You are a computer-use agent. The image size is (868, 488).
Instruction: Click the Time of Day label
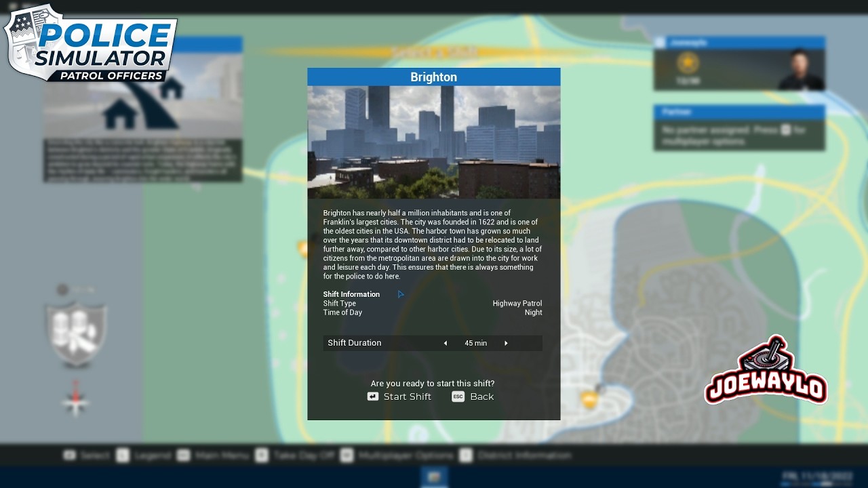342,312
